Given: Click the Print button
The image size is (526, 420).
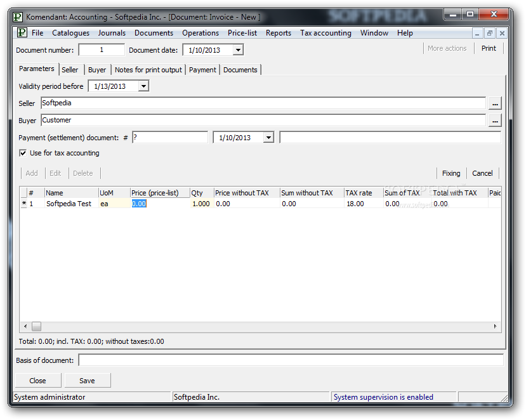Looking at the screenshot, I should (489, 48).
